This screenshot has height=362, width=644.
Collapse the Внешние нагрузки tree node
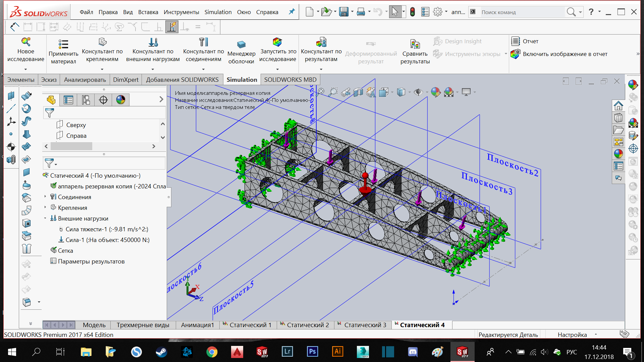click(45, 218)
